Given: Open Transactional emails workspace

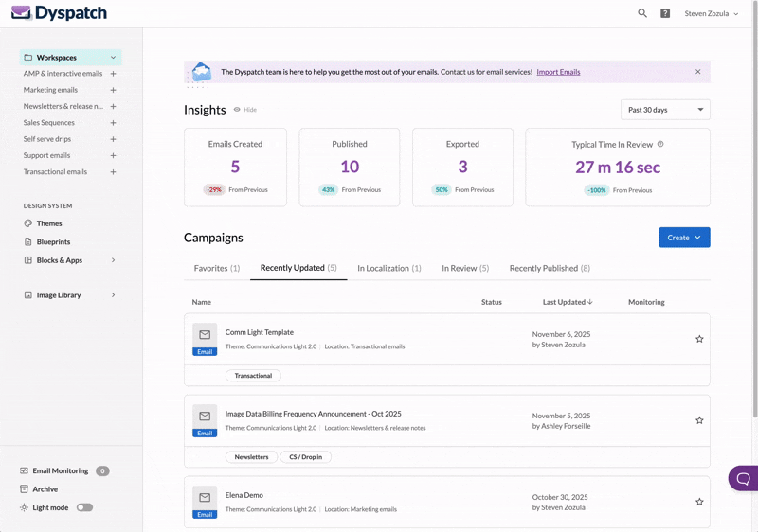Looking at the screenshot, I should (x=55, y=172).
